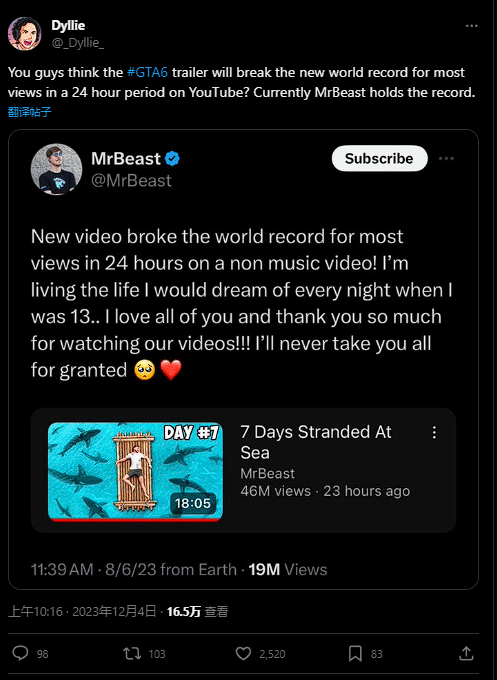This screenshot has height=680, width=497.
Task: Share post via upload arrow icon
Action: coord(466,653)
